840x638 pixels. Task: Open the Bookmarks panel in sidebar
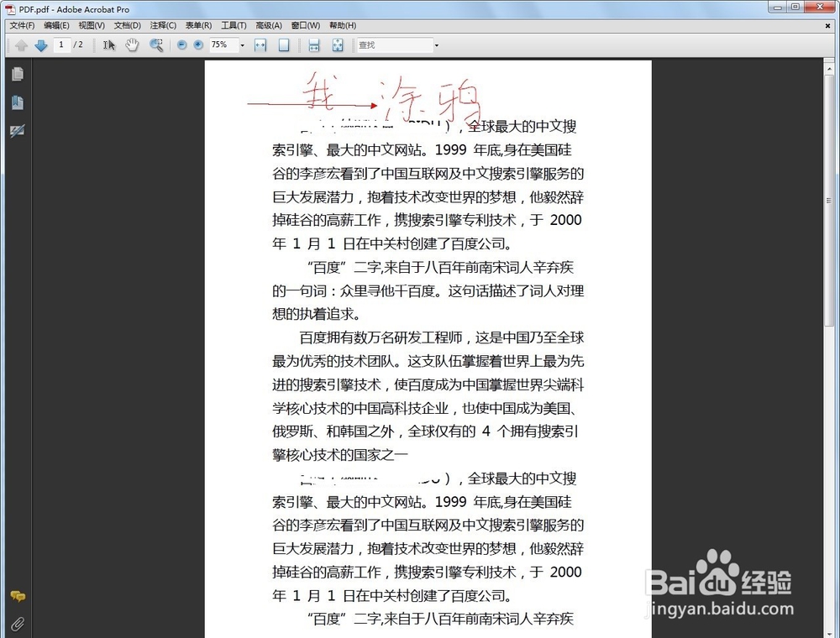(17, 102)
